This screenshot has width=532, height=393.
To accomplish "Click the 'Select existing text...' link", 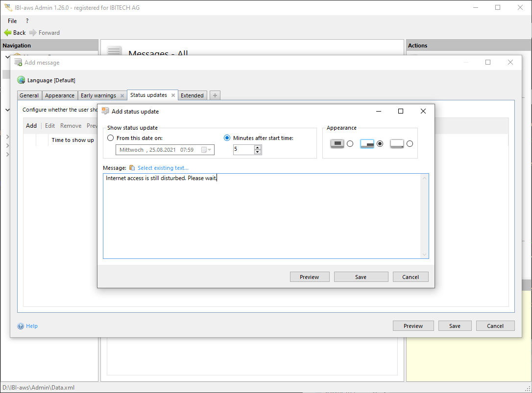I will 163,168.
